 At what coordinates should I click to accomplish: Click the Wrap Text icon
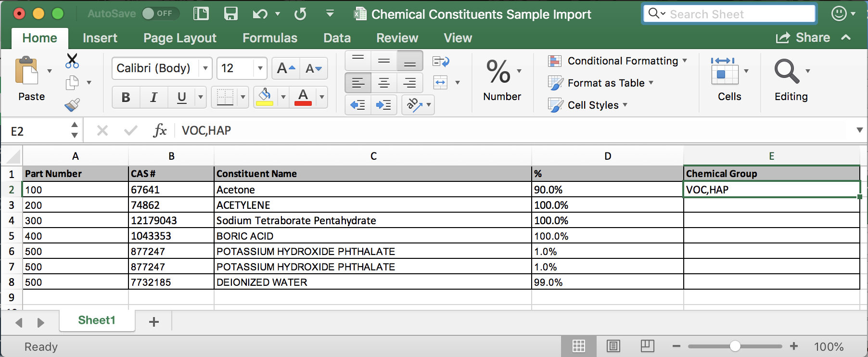coord(441,62)
